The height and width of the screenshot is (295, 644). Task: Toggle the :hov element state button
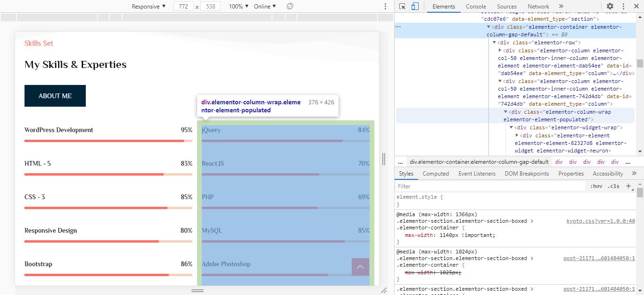(x=596, y=186)
